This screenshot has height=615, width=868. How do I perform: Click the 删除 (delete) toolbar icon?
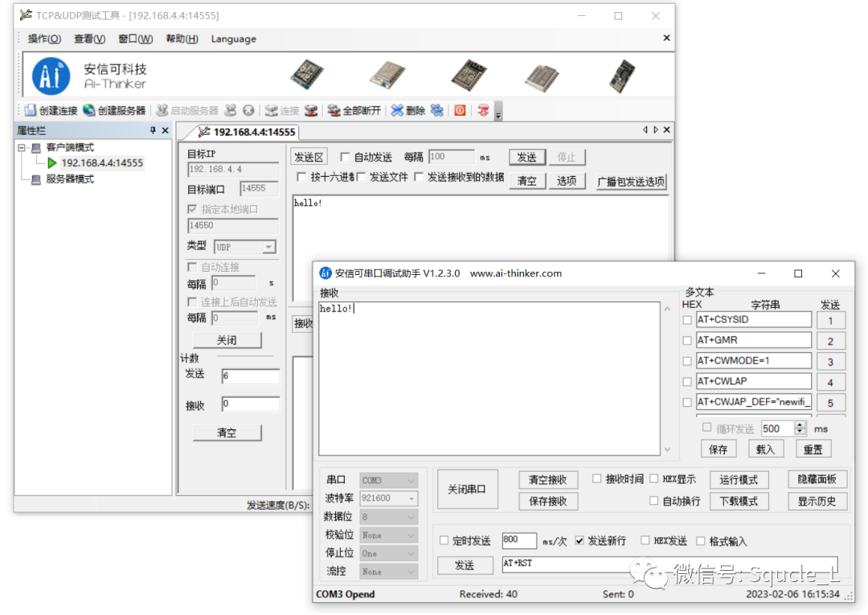(x=397, y=110)
